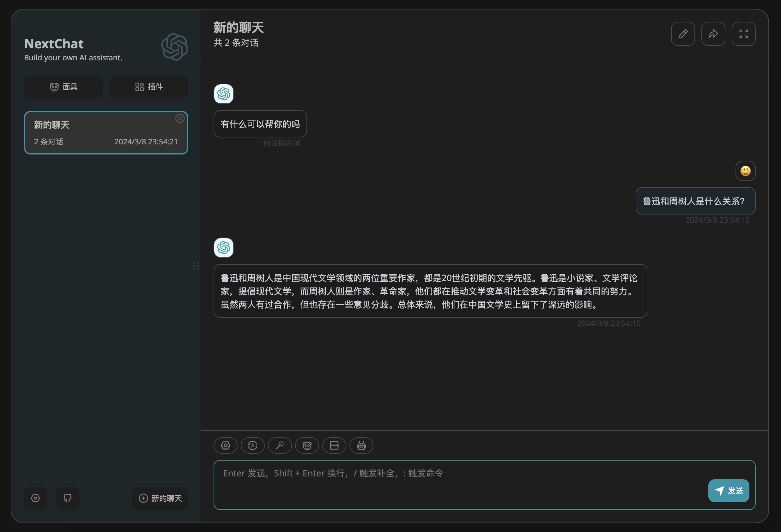
Task: Click the ChatGPT avatar on the bot reply
Action: 223,248
